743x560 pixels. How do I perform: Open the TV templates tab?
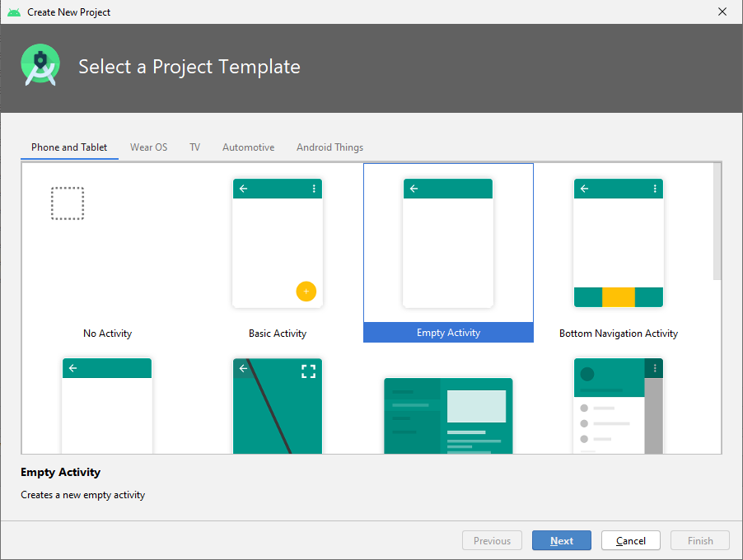[194, 147]
